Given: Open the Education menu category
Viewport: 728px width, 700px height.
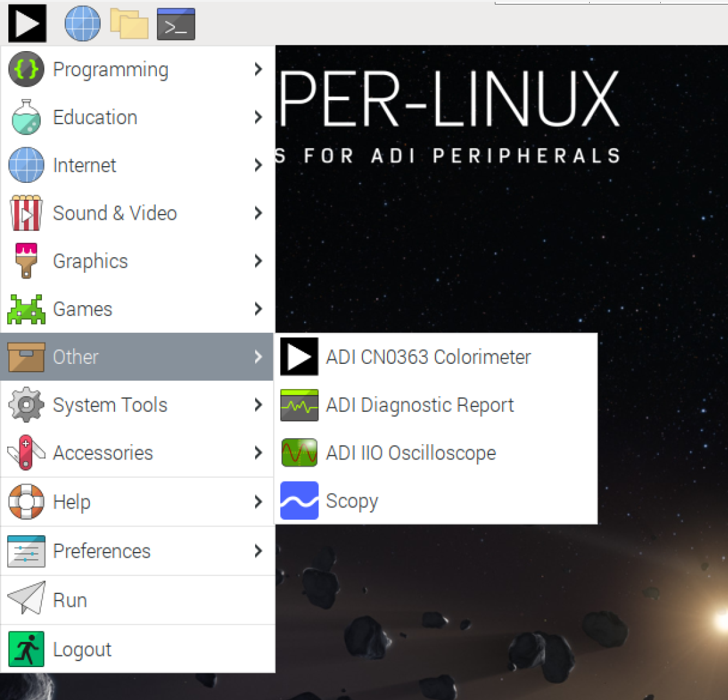Looking at the screenshot, I should click(x=138, y=117).
